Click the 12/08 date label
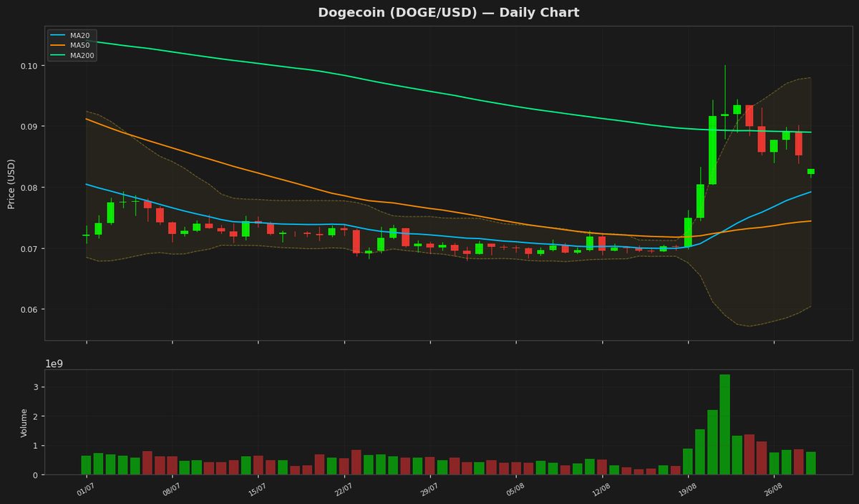 pos(601,490)
